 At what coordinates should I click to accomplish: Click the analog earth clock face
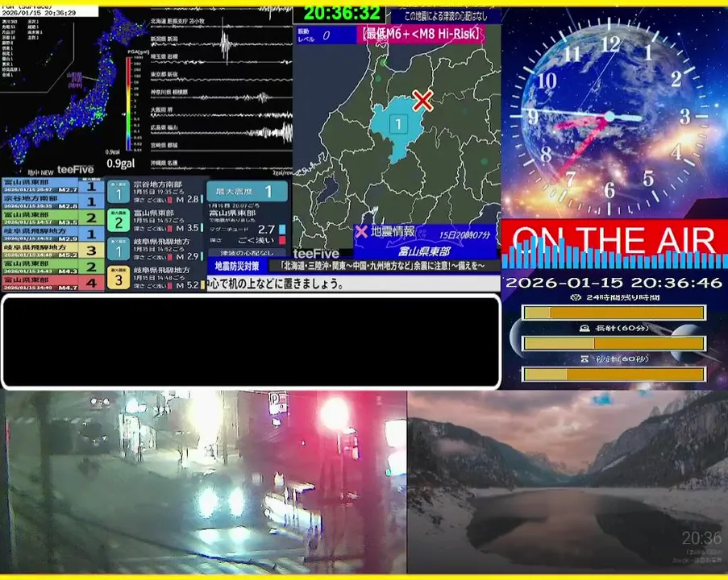tap(609, 116)
